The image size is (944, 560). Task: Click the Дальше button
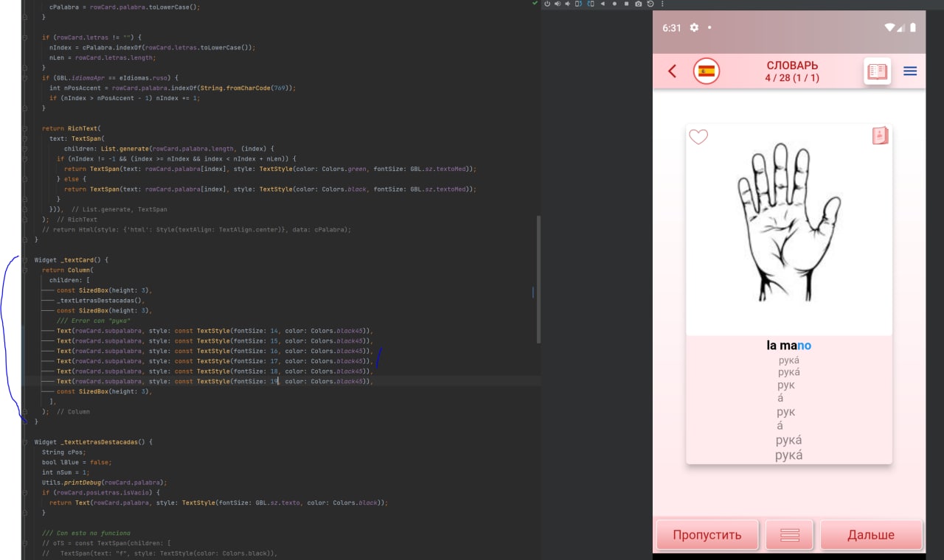tap(871, 535)
